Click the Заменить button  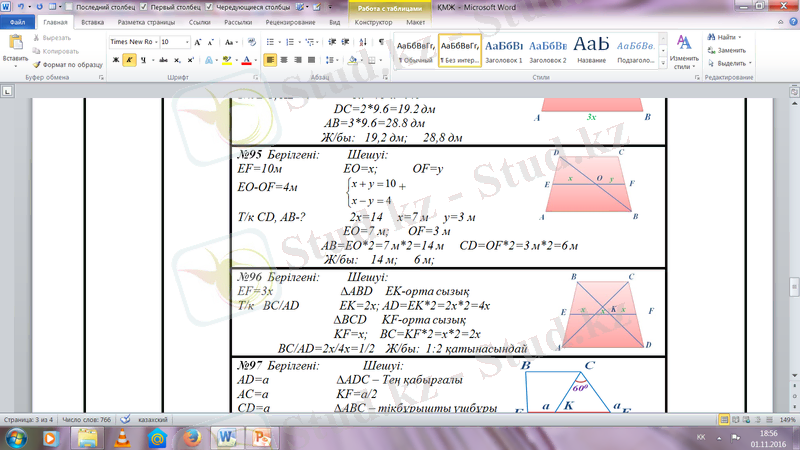click(x=730, y=50)
